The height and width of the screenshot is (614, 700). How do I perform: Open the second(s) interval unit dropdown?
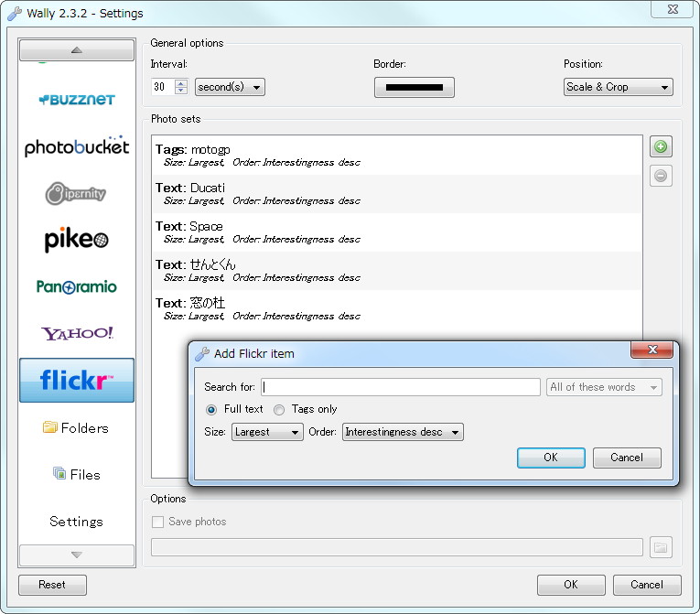[x=230, y=87]
